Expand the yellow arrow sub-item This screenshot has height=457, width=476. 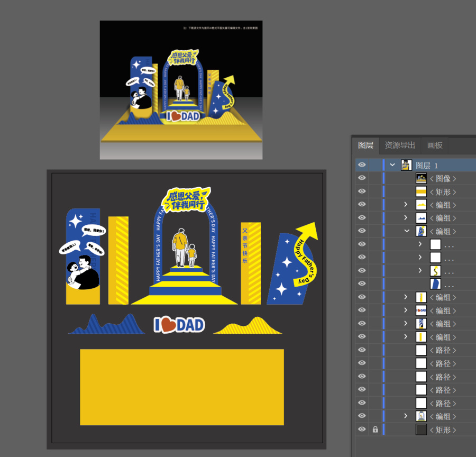420,270
